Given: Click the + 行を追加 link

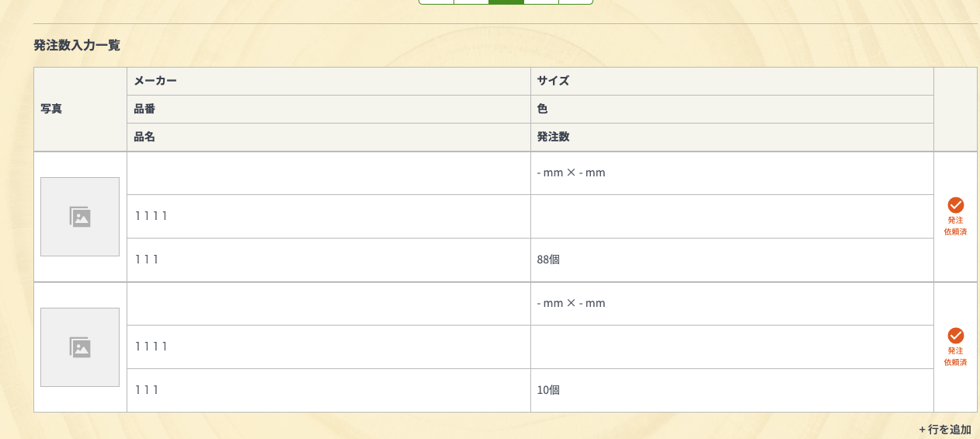Looking at the screenshot, I should pyautogui.click(x=945, y=430).
